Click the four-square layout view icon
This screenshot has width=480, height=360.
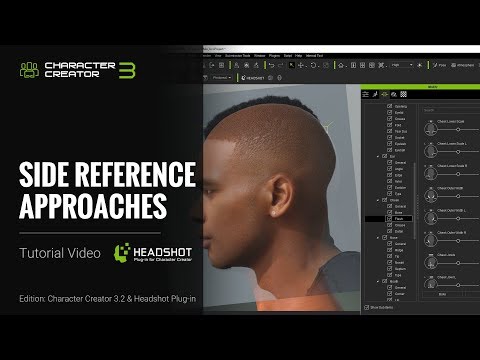point(363,65)
